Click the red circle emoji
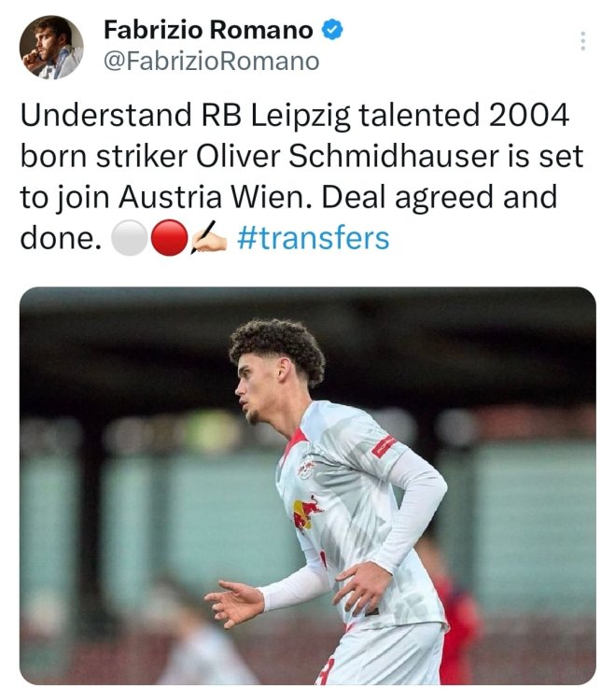615x700 pixels. point(168,239)
